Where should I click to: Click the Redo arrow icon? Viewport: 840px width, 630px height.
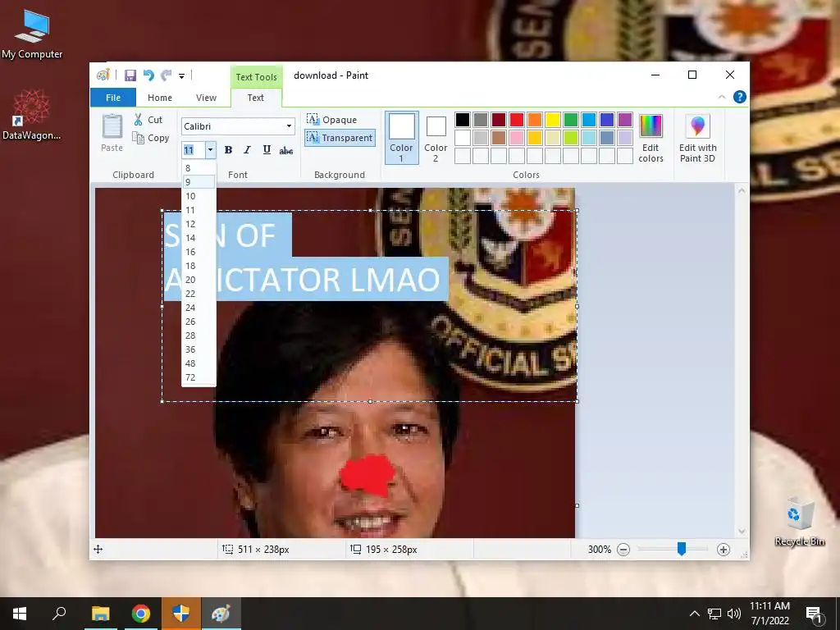pyautogui.click(x=167, y=75)
